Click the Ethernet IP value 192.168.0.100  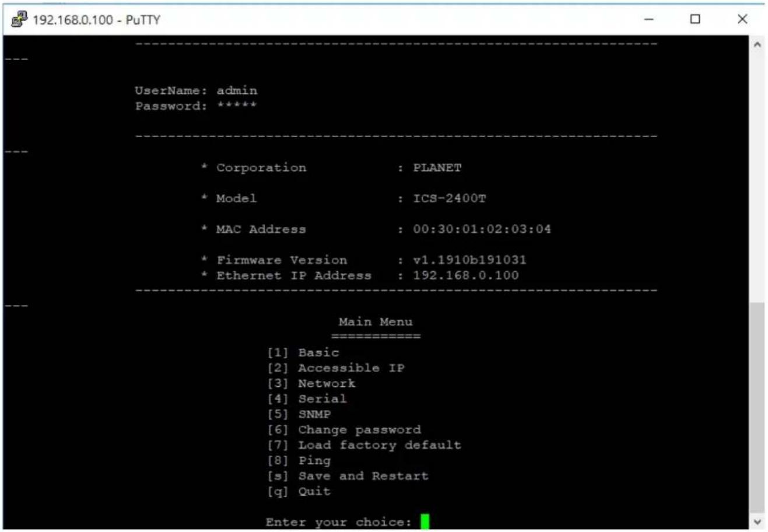pyautogui.click(x=466, y=275)
